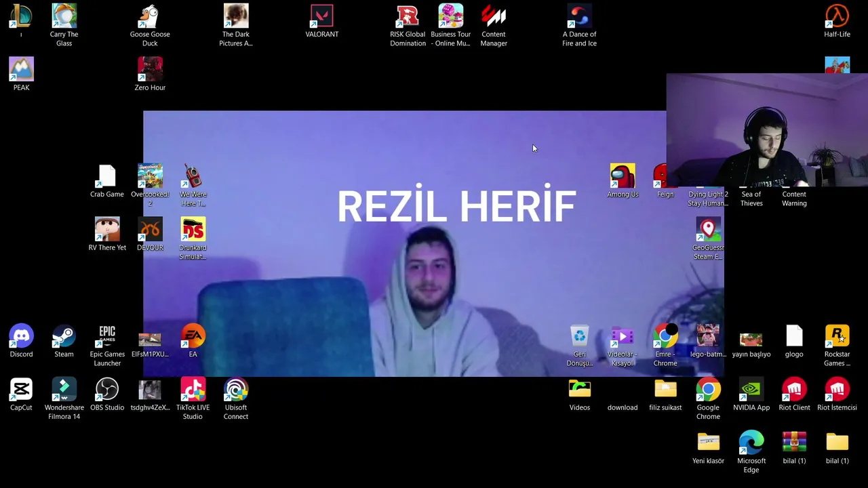The height and width of the screenshot is (488, 868).
Task: Open CapCut video editor icon
Action: tap(21, 390)
